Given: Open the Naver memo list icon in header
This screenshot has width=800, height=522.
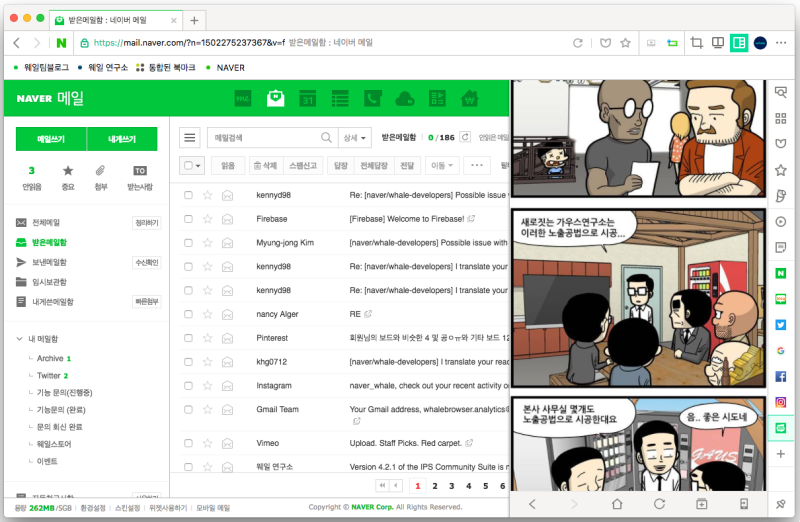Looking at the screenshot, I should click(x=340, y=98).
